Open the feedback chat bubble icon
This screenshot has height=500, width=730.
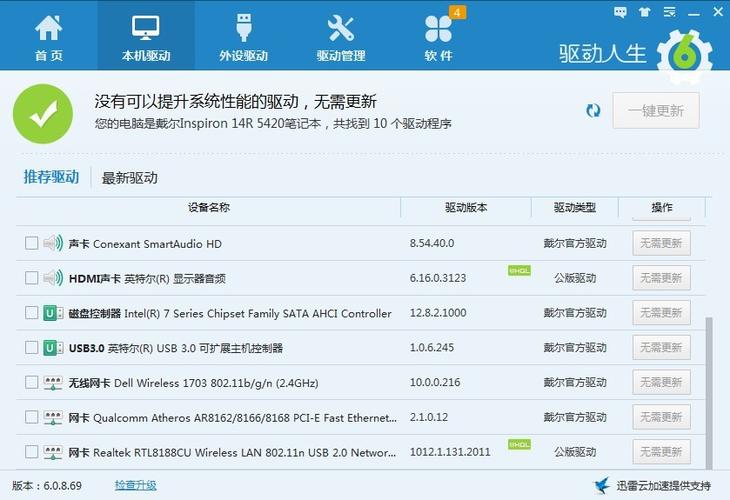point(620,12)
